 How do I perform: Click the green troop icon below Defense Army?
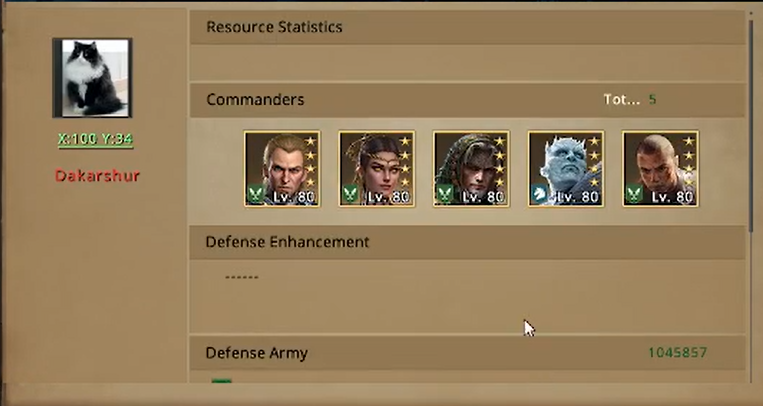click(x=221, y=381)
